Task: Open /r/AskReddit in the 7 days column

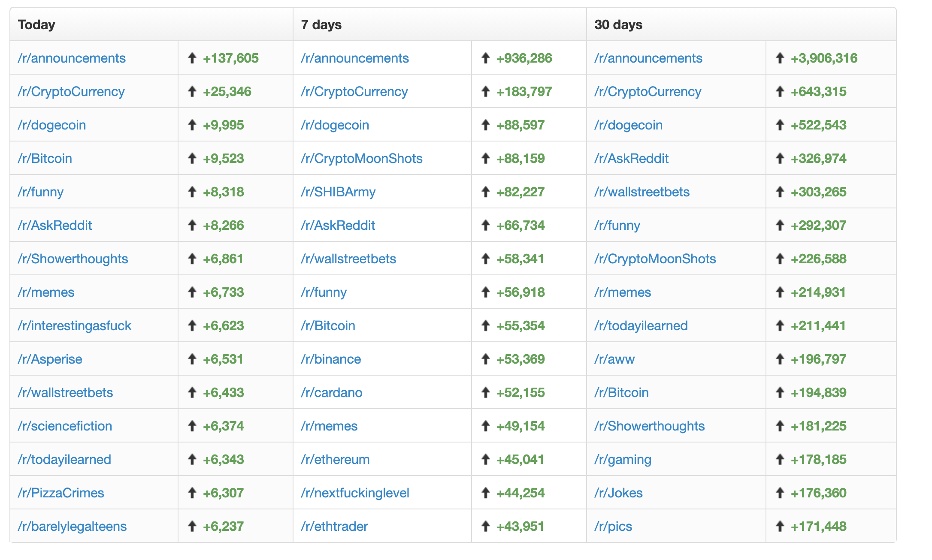Action: (x=338, y=225)
